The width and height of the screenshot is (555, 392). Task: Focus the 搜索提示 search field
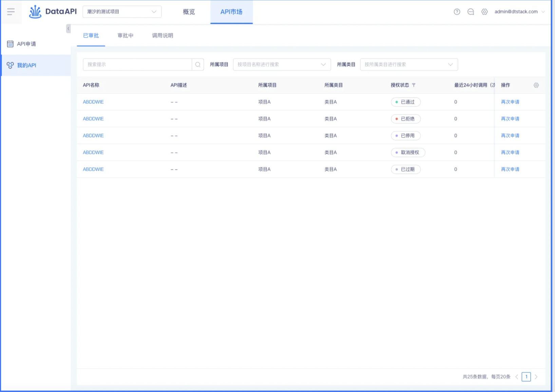click(137, 64)
